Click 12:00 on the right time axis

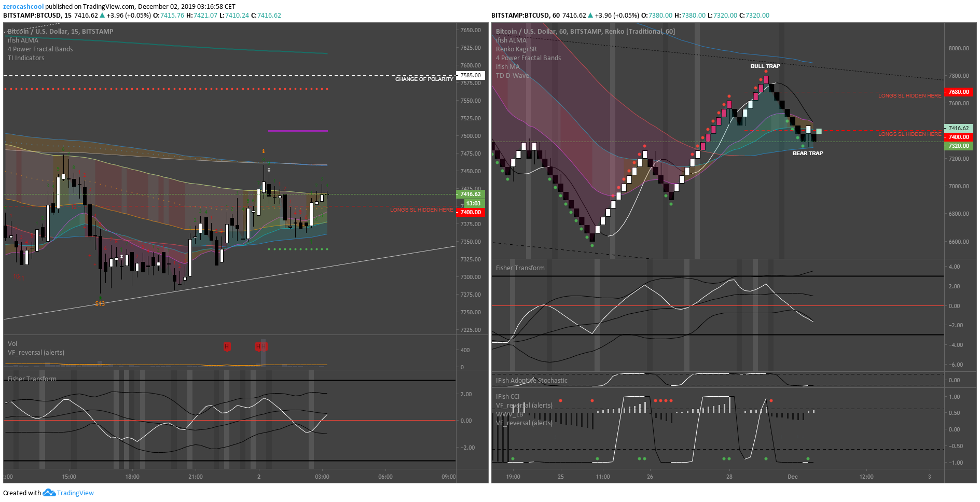click(x=866, y=477)
